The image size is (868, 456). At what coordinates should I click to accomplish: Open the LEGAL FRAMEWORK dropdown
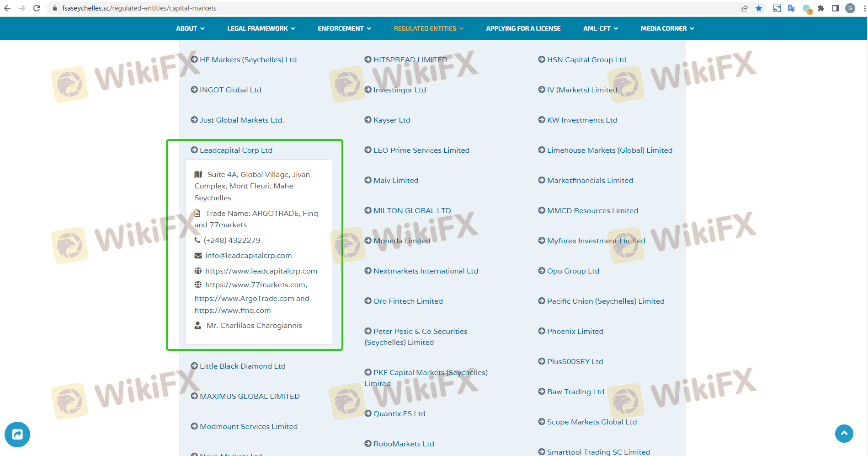click(261, 28)
